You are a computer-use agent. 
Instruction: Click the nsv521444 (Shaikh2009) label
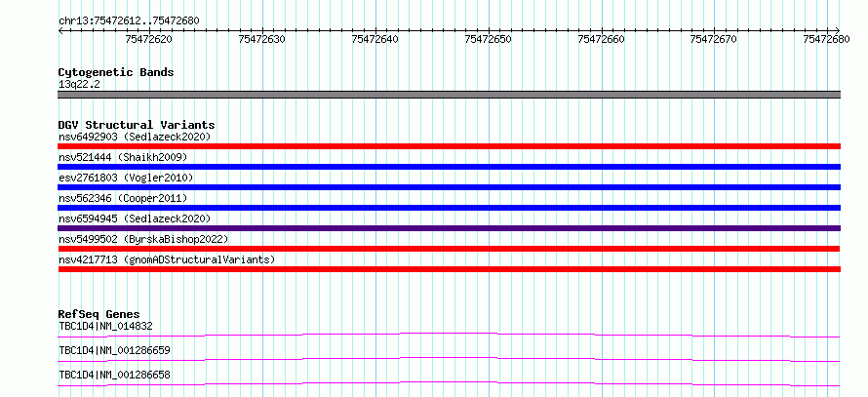123,157
